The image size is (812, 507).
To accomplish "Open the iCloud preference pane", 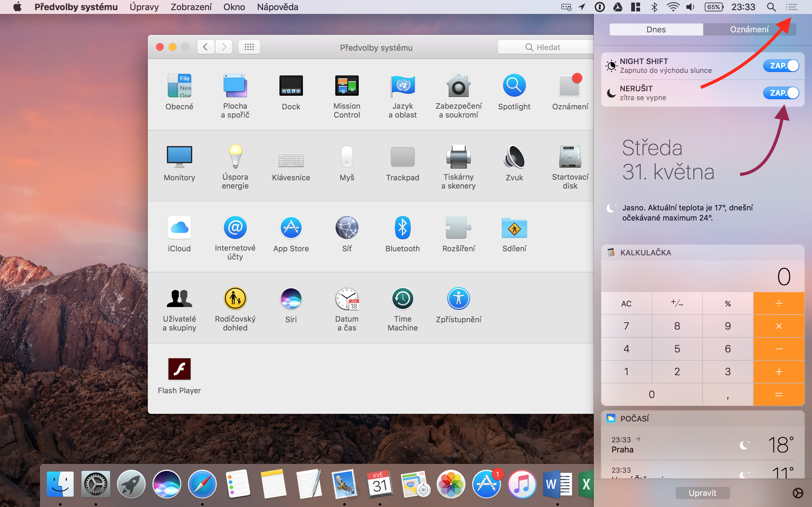I will pos(179,228).
